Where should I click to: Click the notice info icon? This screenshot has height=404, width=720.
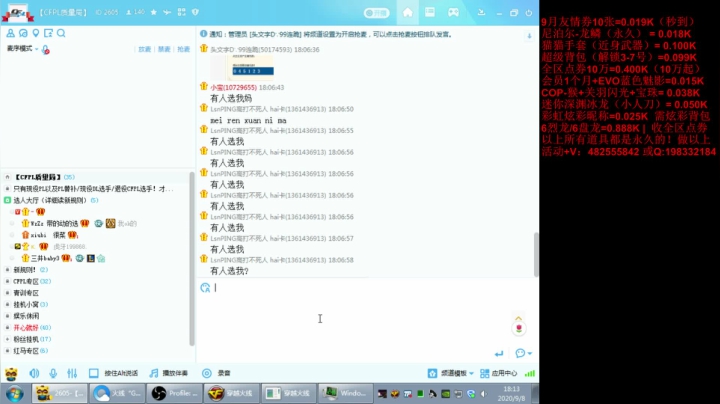click(203, 34)
